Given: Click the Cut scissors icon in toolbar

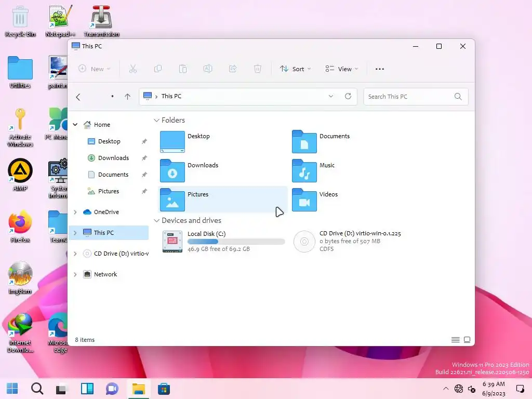Looking at the screenshot, I should pos(132,69).
